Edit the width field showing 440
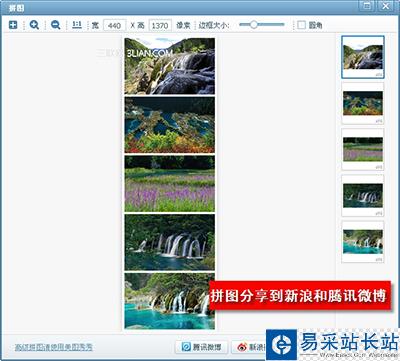This screenshot has width=400, height=361. tap(114, 25)
